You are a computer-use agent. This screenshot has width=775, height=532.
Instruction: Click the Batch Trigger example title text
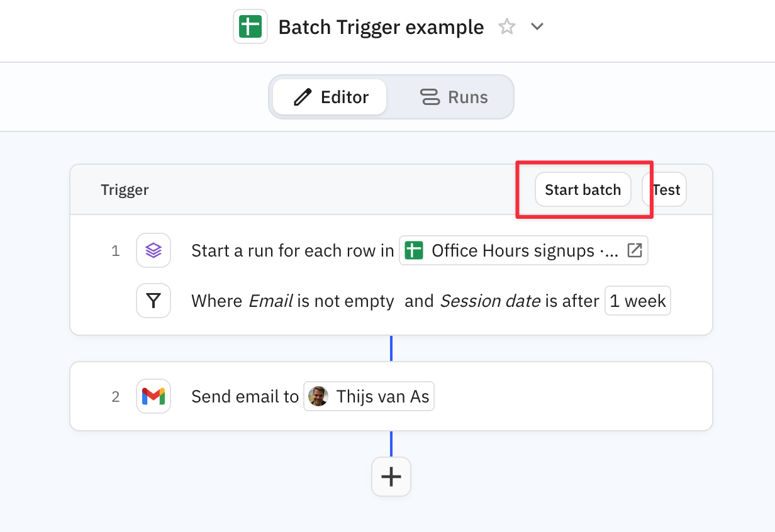coord(381,28)
